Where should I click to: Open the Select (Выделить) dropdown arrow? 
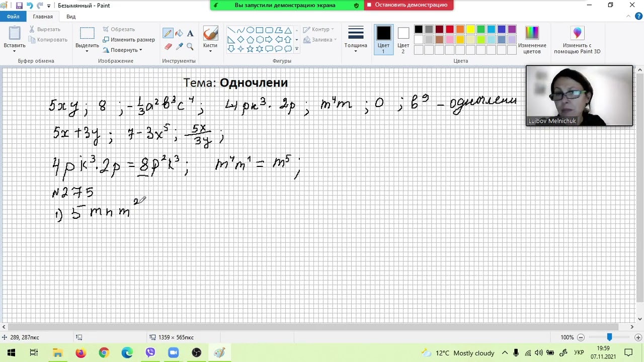pos(87,51)
